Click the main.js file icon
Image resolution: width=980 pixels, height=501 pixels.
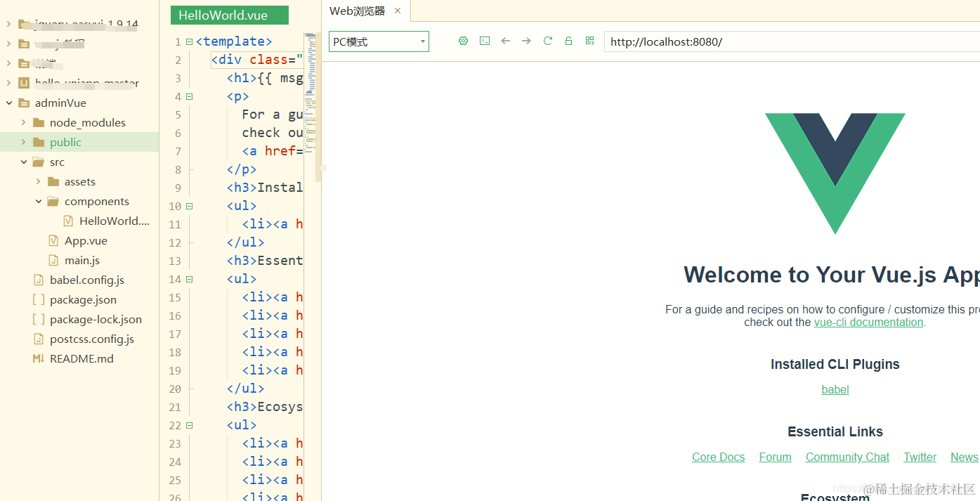tap(53, 260)
